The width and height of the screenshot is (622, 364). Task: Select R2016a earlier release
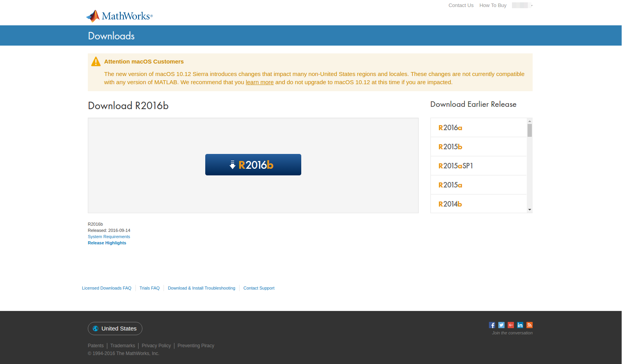(479, 127)
